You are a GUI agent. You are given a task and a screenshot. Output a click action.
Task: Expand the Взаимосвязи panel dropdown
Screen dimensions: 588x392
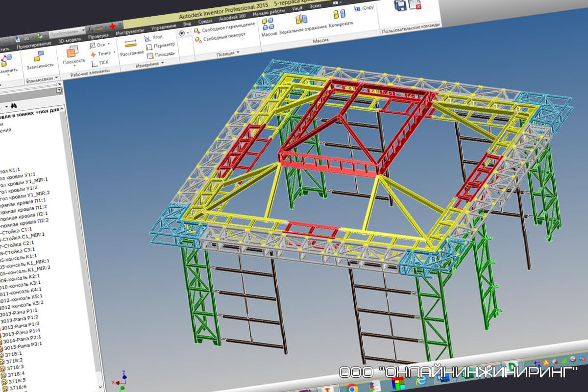[x=56, y=77]
